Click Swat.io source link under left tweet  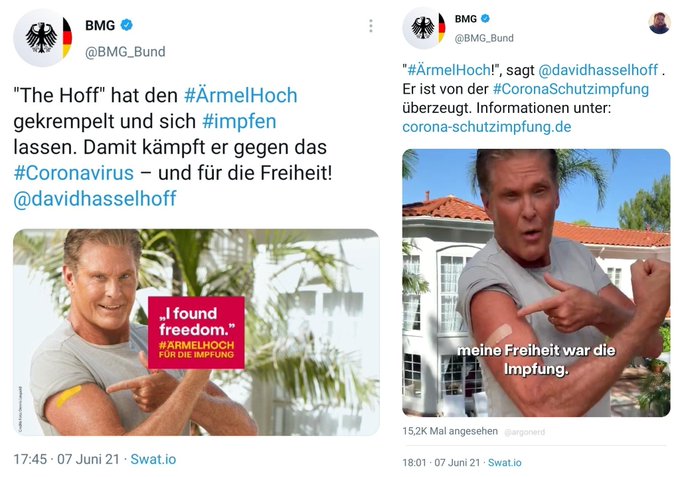pos(153,459)
